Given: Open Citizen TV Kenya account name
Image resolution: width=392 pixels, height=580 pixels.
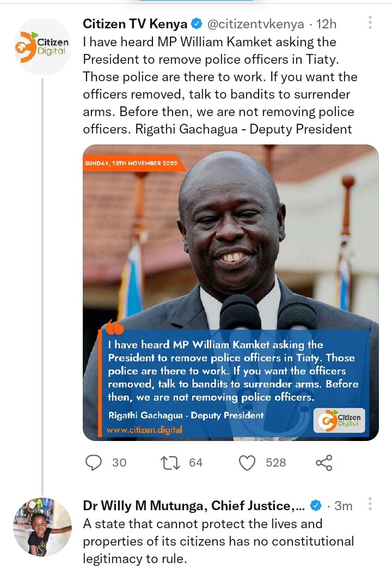Looking at the screenshot, I should coord(135,24).
